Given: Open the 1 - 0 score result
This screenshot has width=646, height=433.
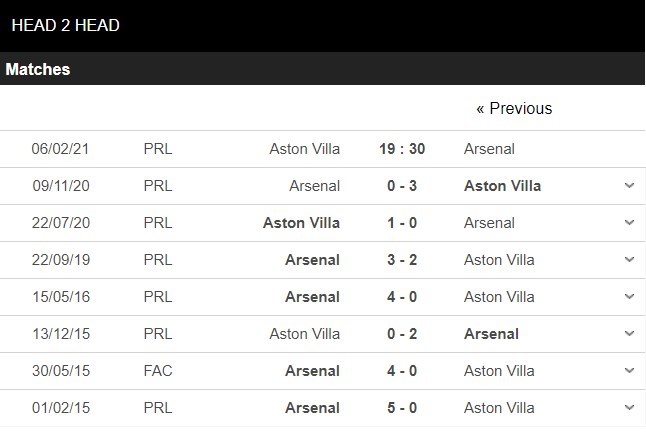Looking at the screenshot, I should 402,223.
